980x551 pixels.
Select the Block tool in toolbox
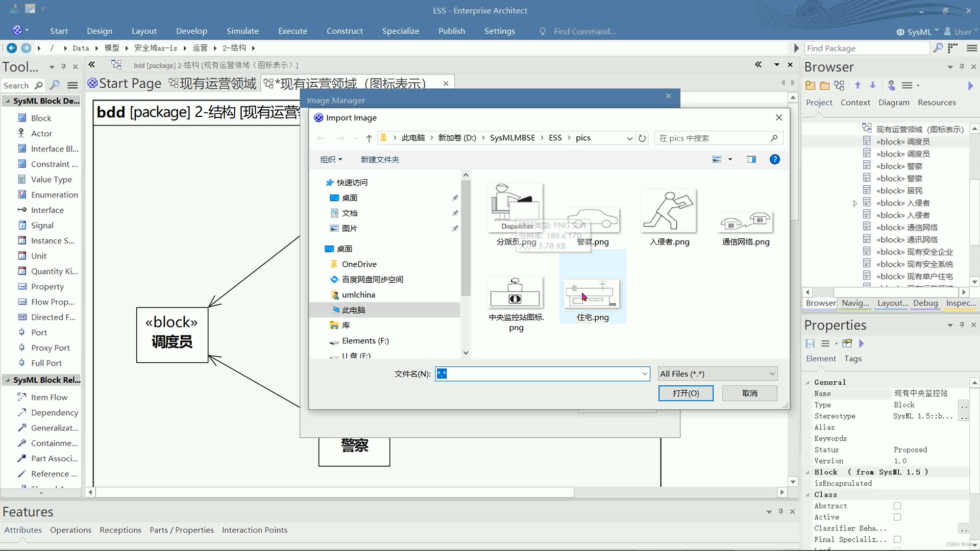coord(40,118)
